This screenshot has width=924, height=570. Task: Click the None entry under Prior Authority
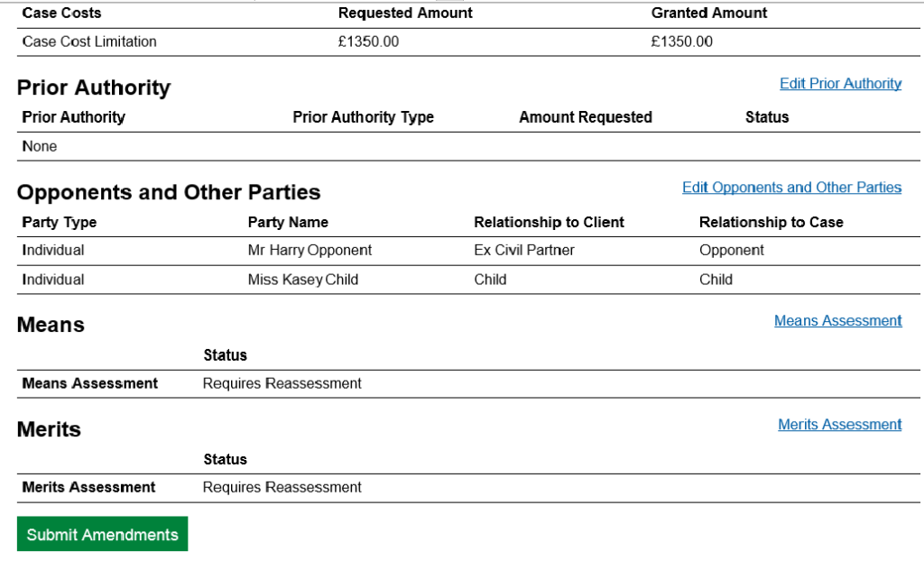coord(40,146)
